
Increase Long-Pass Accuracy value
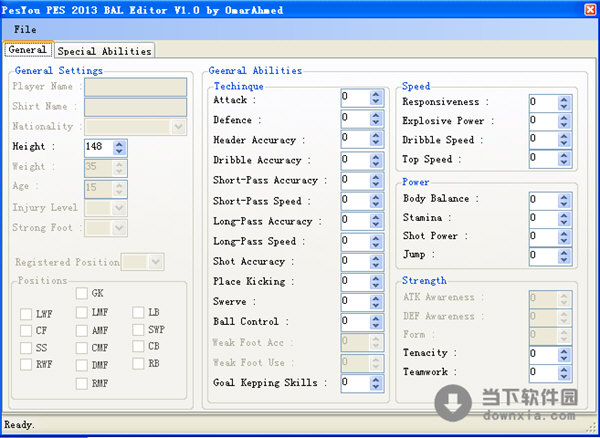376,216
